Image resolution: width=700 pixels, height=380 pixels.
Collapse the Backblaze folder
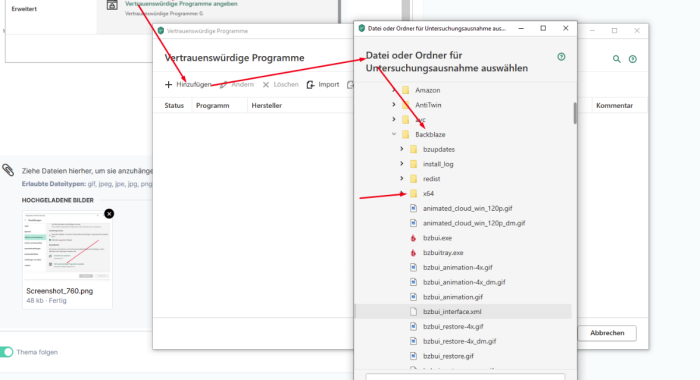(x=394, y=134)
